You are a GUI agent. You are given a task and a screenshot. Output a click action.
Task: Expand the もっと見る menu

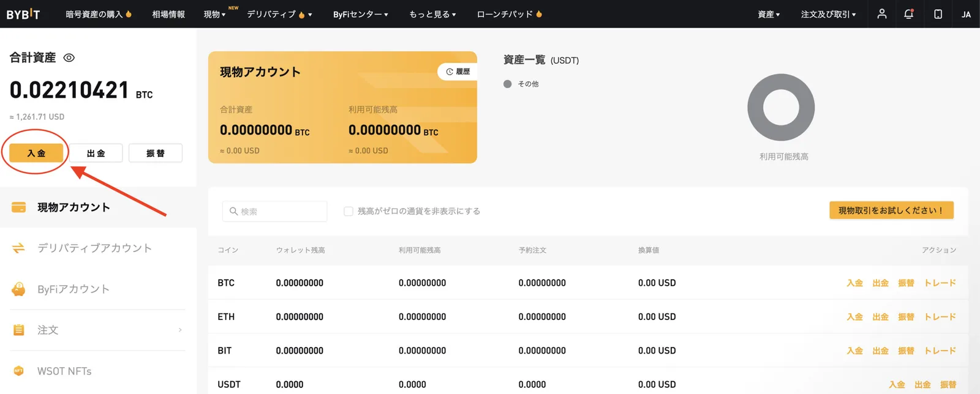432,14
